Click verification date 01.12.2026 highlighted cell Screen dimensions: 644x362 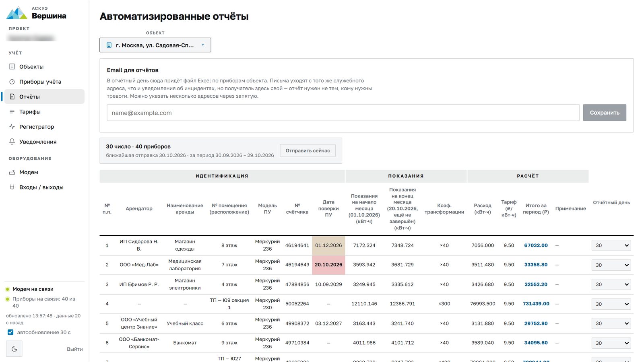tap(328, 245)
